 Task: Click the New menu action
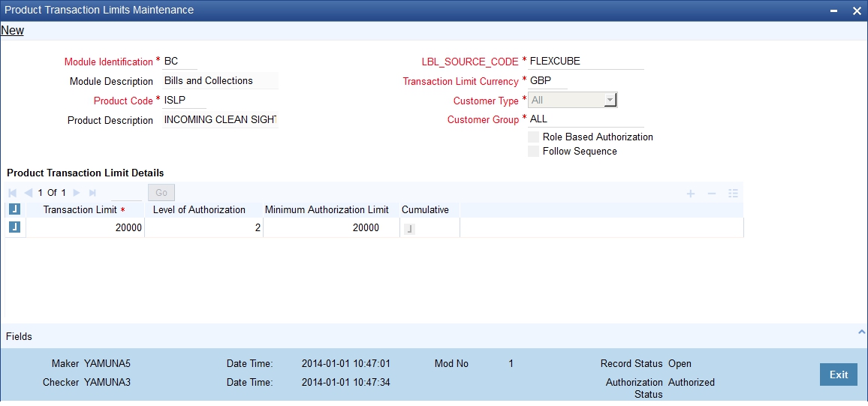(x=12, y=31)
